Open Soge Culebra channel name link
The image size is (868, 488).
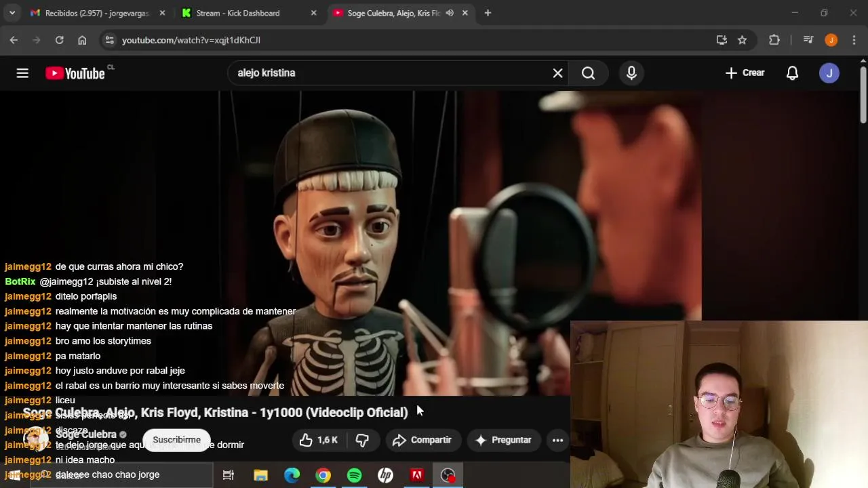(x=86, y=434)
